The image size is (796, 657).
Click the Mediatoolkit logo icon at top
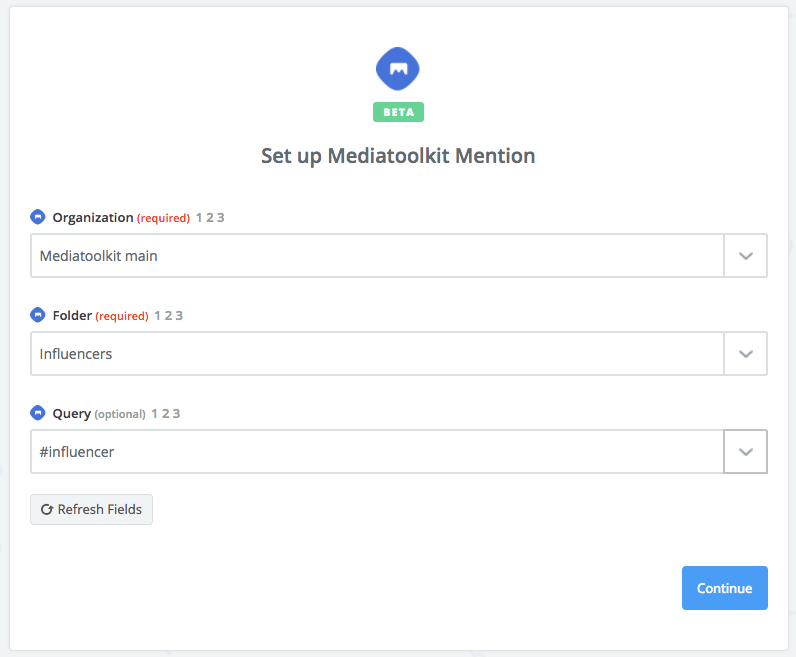pyautogui.click(x=397, y=69)
